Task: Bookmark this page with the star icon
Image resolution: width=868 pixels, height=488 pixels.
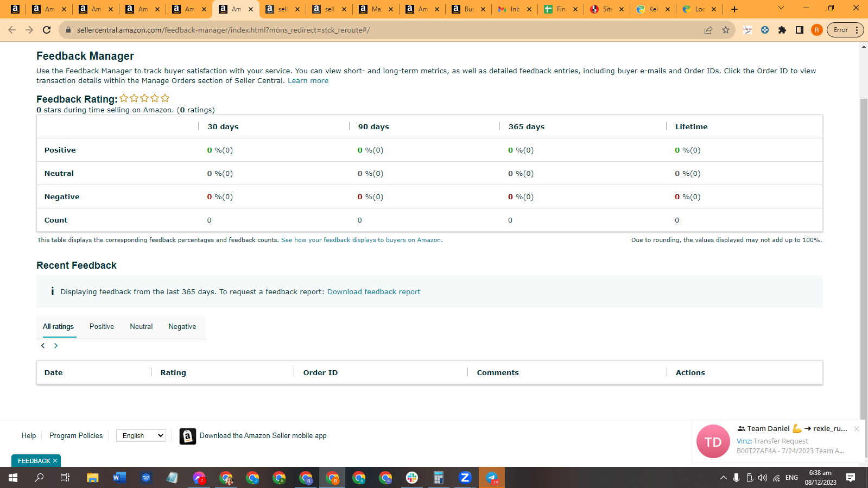Action: coord(726,30)
